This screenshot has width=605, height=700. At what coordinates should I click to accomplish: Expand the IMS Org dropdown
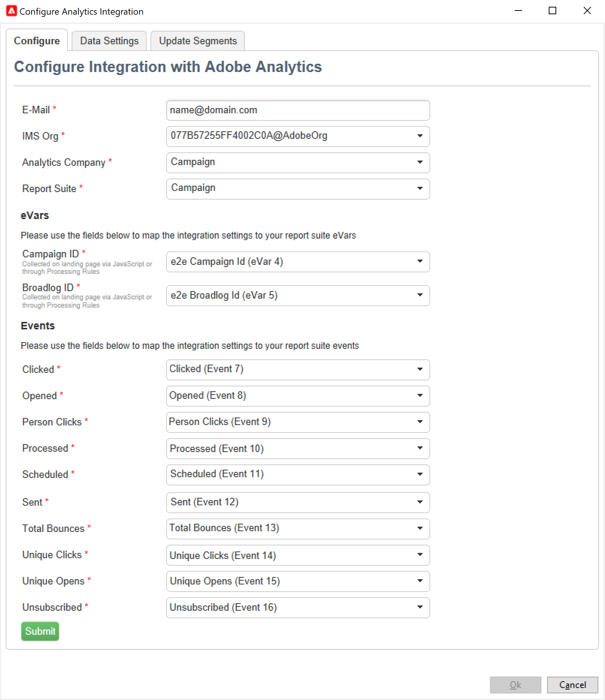coord(298,136)
